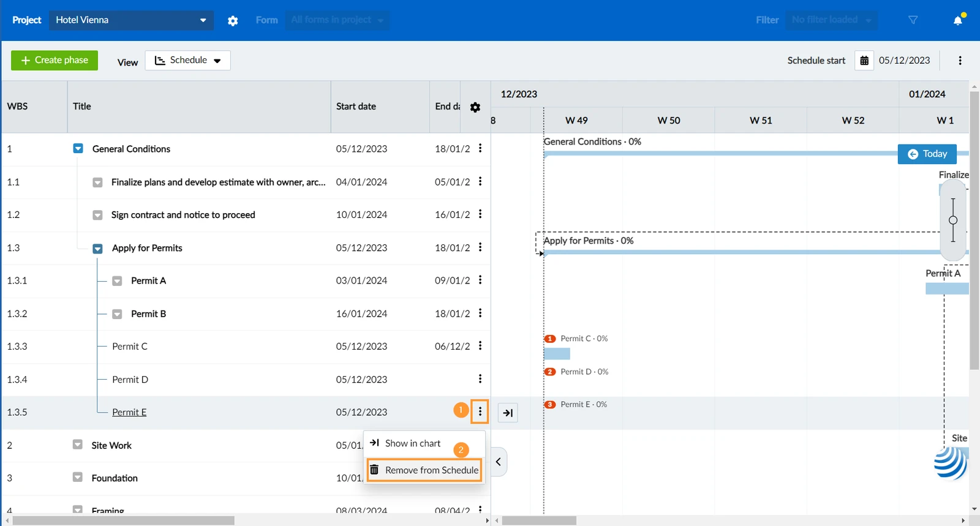Collapse the General Conditions phase
The image size is (980, 526).
pos(78,149)
